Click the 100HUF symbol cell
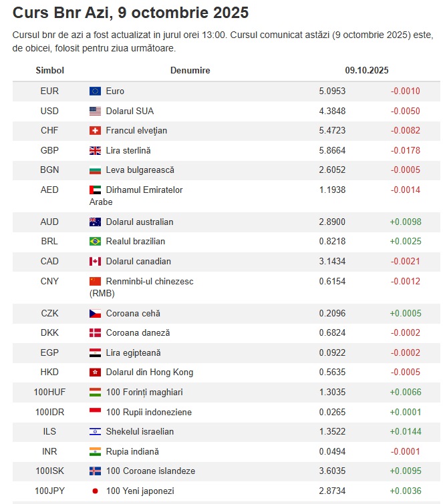Image resolution: width=443 pixels, height=504 pixels. point(49,393)
